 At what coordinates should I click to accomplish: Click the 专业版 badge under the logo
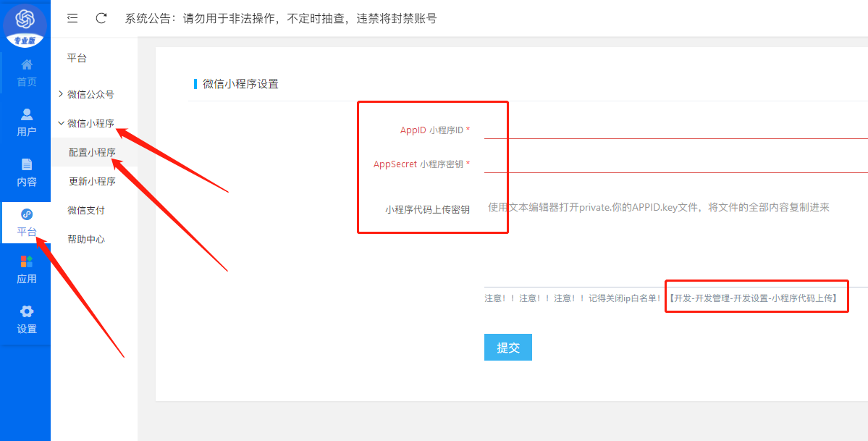tap(25, 41)
